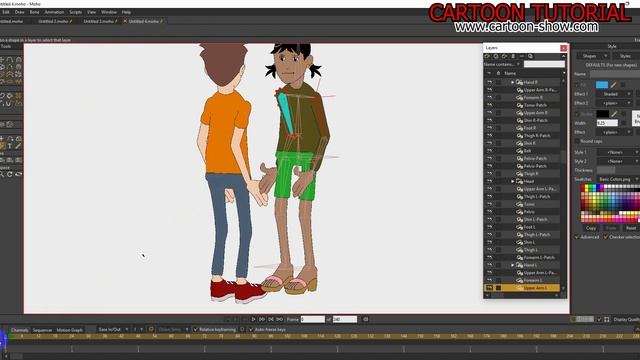Click the current Frame number field

313,320
